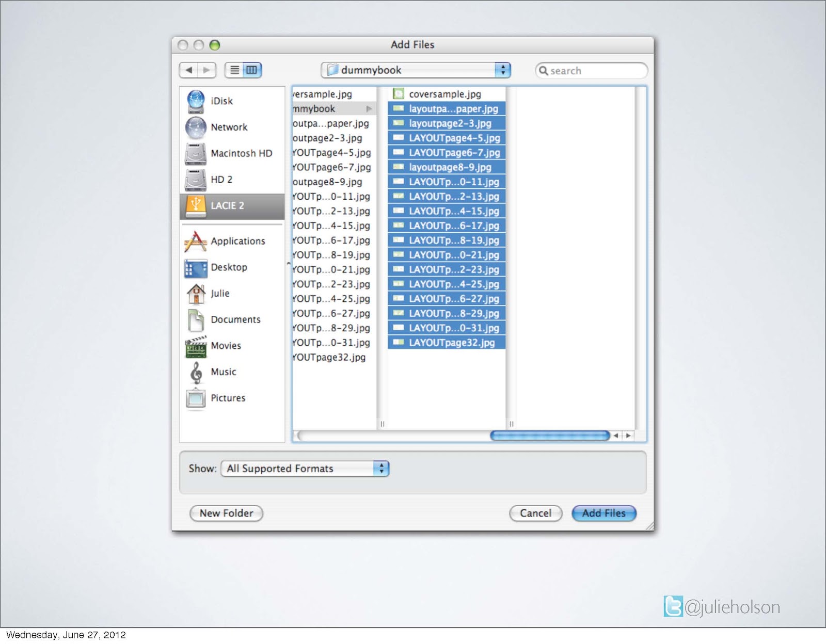Expand the mmybook folder arrow

pos(369,109)
